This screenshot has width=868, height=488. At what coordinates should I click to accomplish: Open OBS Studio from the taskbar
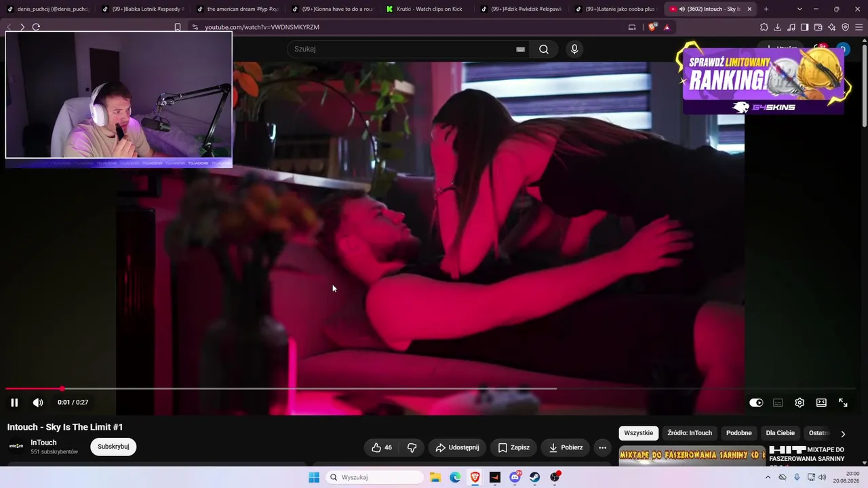pos(555,477)
